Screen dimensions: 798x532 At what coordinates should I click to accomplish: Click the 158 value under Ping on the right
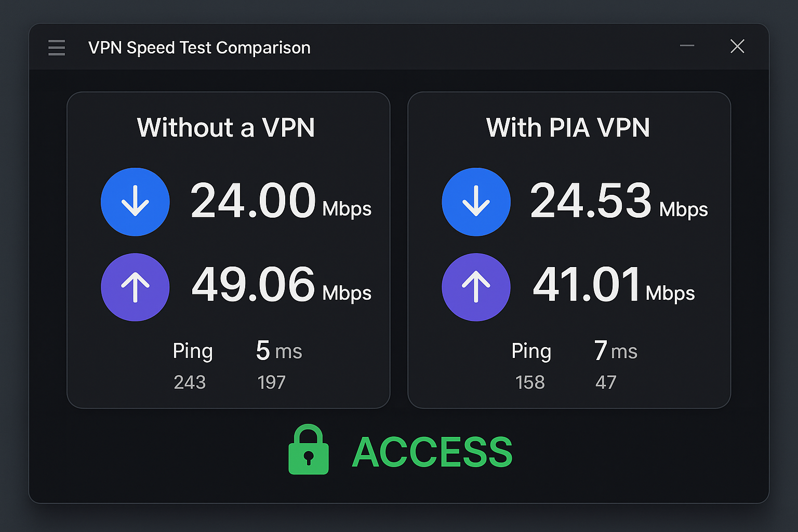pyautogui.click(x=530, y=382)
